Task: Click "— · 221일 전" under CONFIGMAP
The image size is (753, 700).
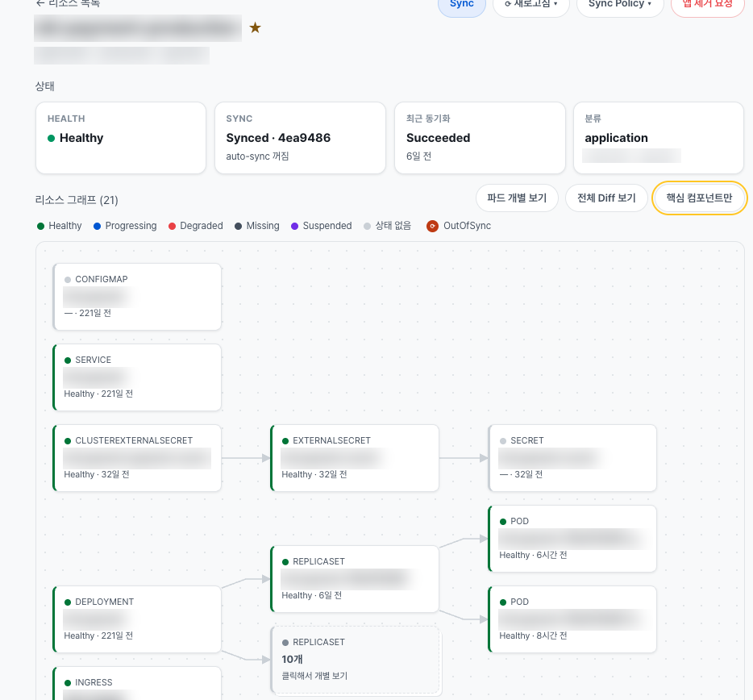Action: [x=88, y=313]
